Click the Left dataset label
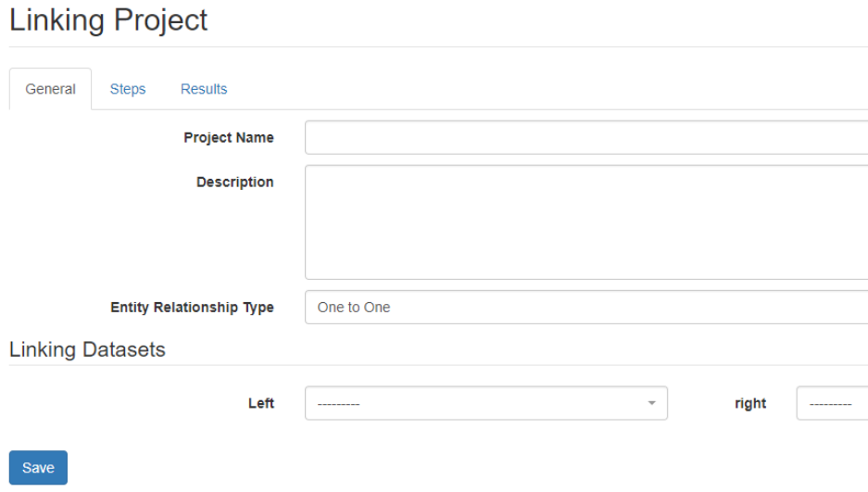Viewport: 868px width, 492px height. click(261, 403)
